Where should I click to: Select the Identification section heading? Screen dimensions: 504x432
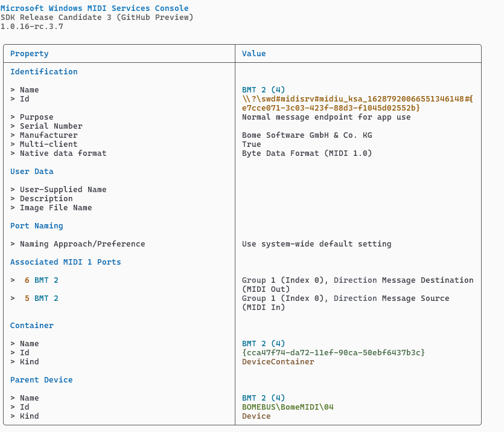[x=43, y=72]
